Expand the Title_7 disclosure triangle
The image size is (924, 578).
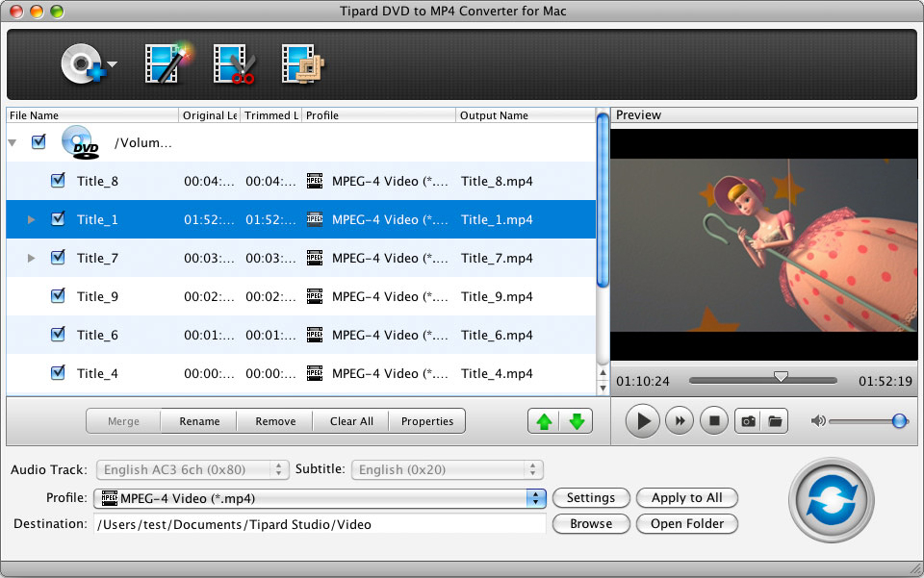pos(31,258)
